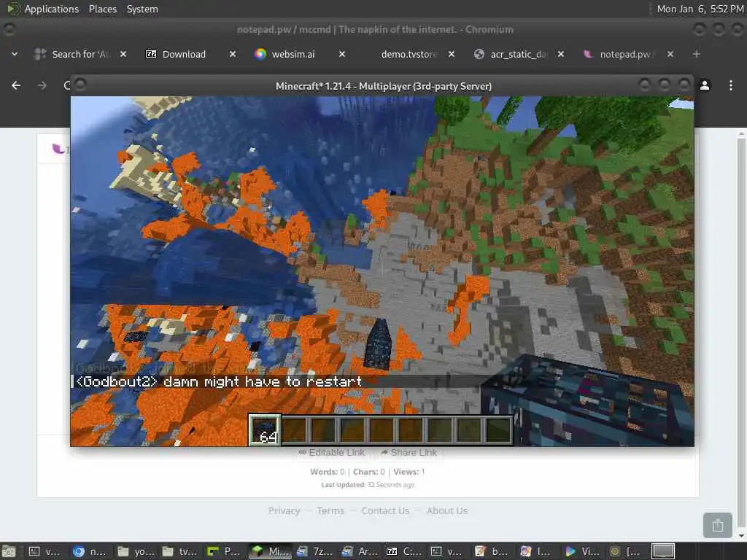The width and height of the screenshot is (747, 560).
Task: Open the Chromium profile icon
Action: [705, 85]
